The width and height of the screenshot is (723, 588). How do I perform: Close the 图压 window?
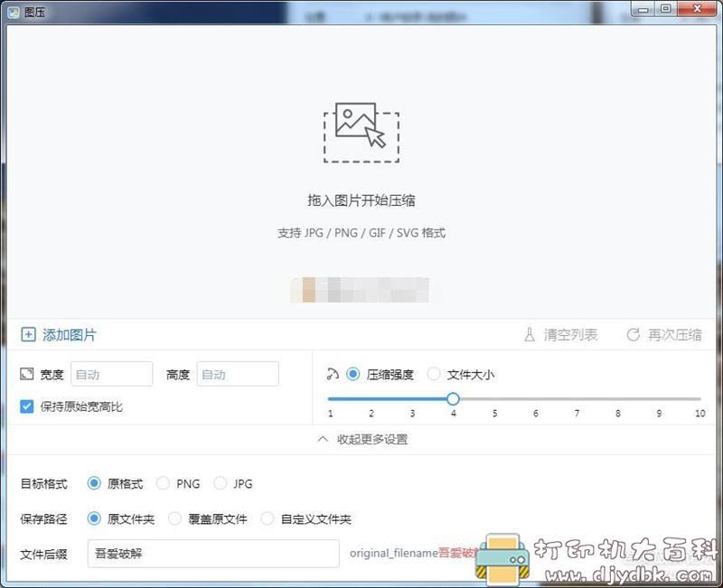[698, 9]
